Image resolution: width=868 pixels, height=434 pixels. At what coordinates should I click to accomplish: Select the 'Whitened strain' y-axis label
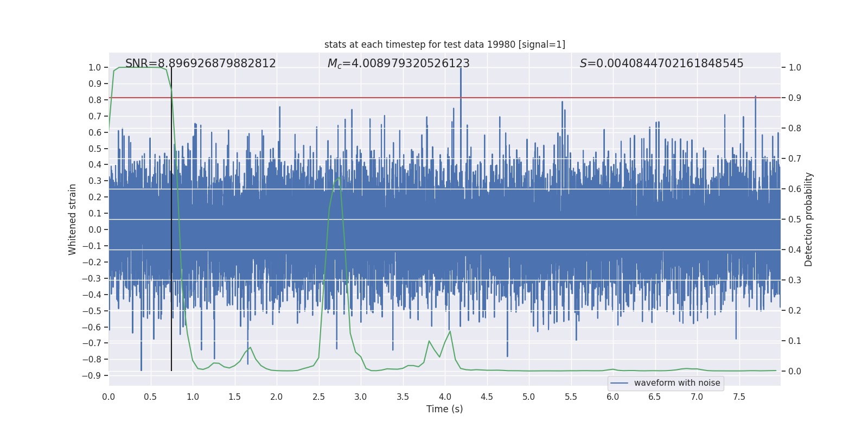tap(73, 219)
